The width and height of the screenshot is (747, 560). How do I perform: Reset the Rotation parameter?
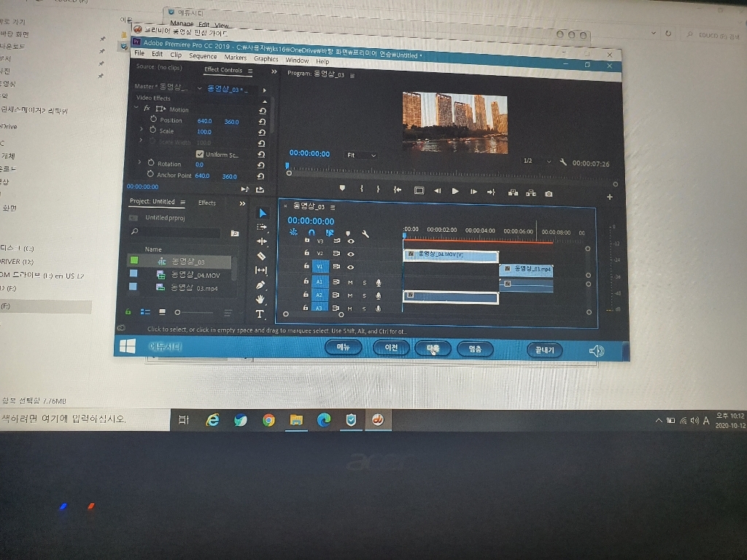coord(261,166)
